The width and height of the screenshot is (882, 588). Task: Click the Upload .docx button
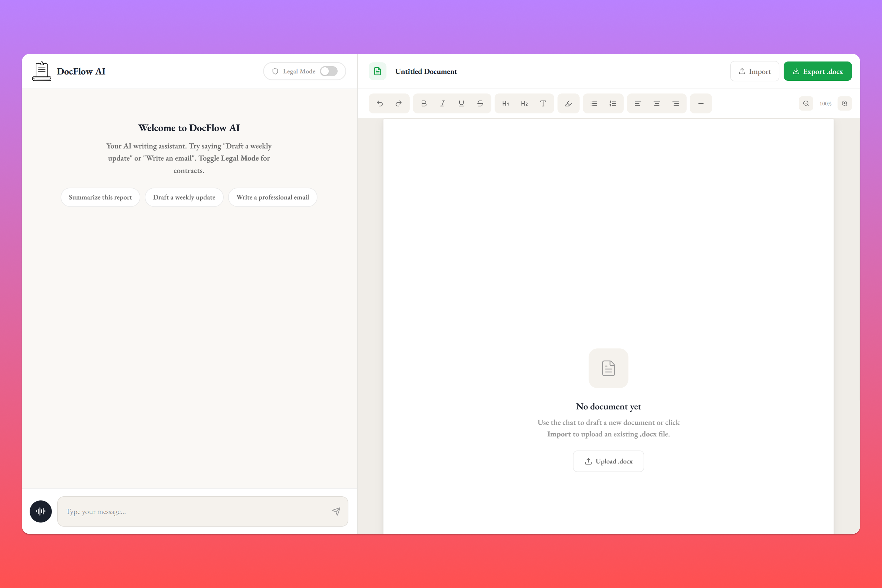(x=608, y=461)
